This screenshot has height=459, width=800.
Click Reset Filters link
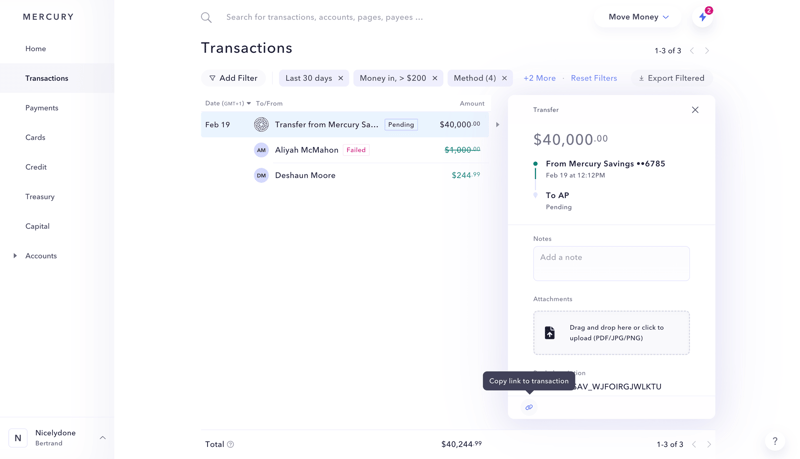pos(594,78)
